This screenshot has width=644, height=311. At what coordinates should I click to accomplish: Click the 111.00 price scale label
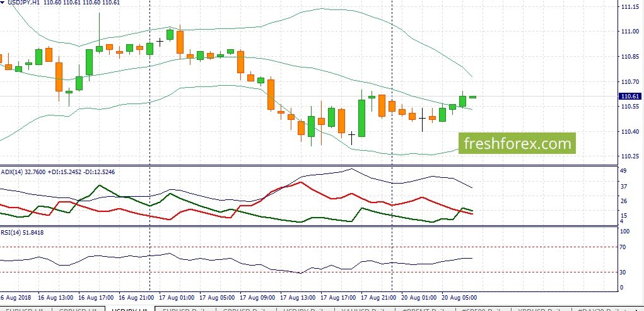pyautogui.click(x=630, y=32)
